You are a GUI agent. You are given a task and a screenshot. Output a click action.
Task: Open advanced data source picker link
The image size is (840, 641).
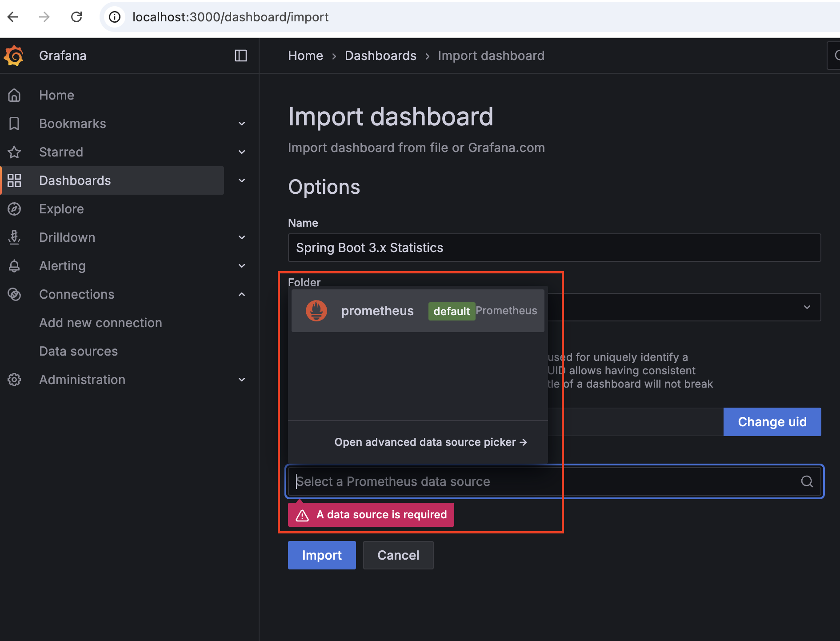(431, 442)
